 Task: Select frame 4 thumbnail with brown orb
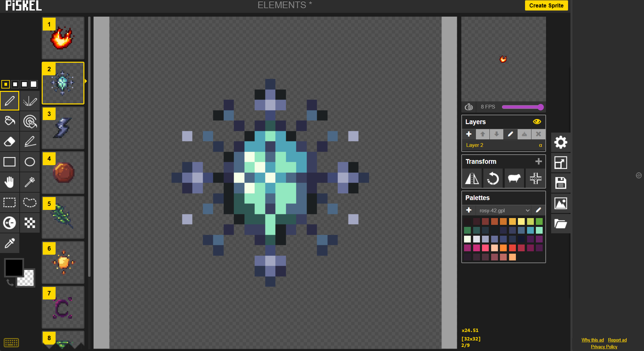click(x=63, y=173)
